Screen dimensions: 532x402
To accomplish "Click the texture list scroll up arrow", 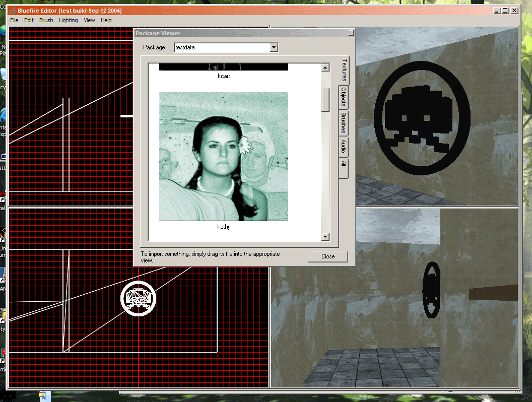I will (325, 68).
